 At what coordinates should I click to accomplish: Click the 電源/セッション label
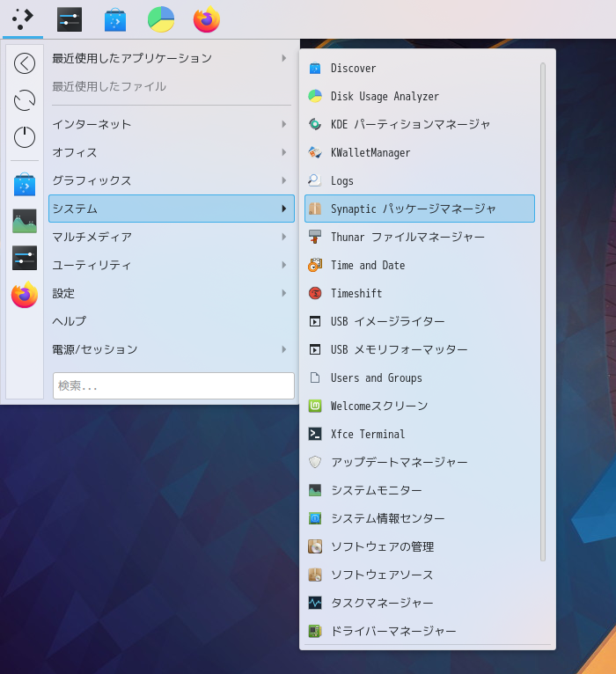95,349
